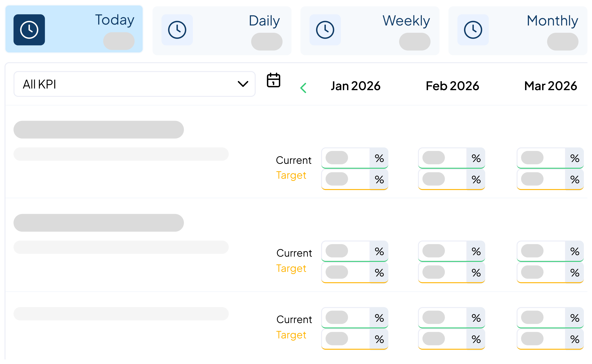The height and width of the screenshot is (364, 592).
Task: Click the Monthly clock icon
Action: coord(473,30)
